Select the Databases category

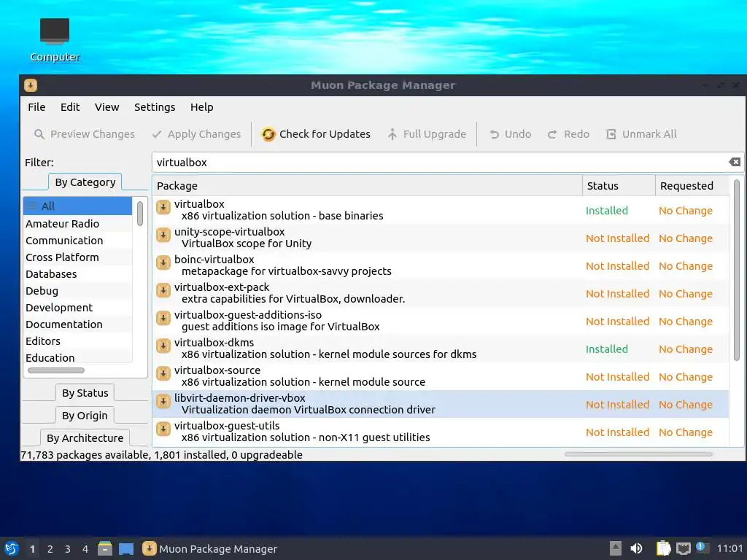[x=77, y=274]
